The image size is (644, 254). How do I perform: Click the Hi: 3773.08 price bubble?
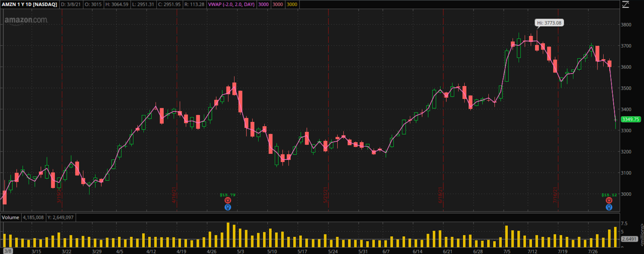[549, 23]
